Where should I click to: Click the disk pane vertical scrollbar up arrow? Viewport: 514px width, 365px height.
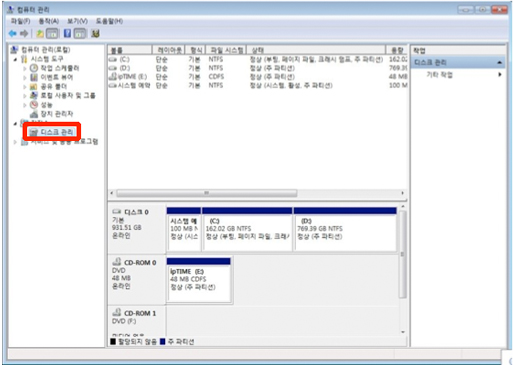tap(403, 207)
